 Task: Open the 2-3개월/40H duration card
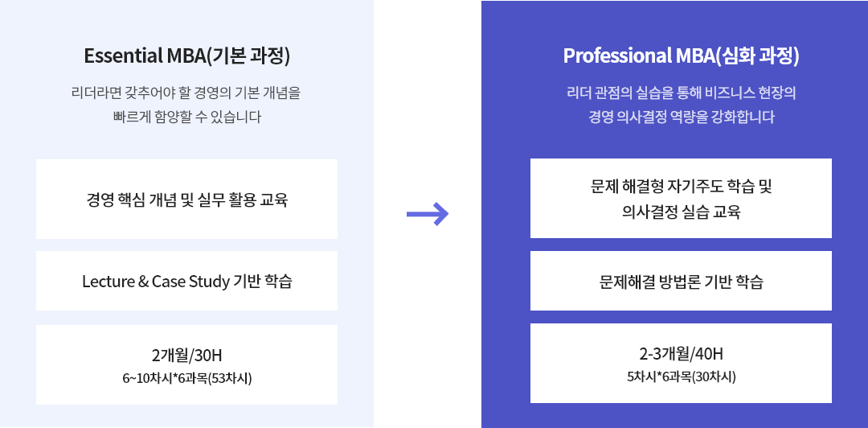681,363
